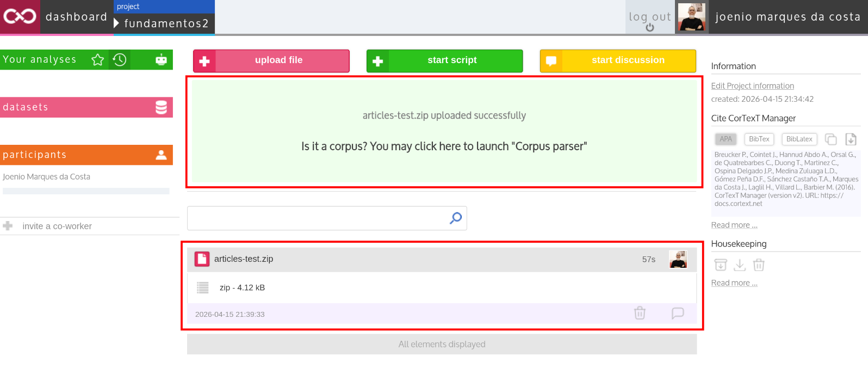Click the upload file button
Image resolution: width=868 pixels, height=374 pixels.
(x=271, y=60)
